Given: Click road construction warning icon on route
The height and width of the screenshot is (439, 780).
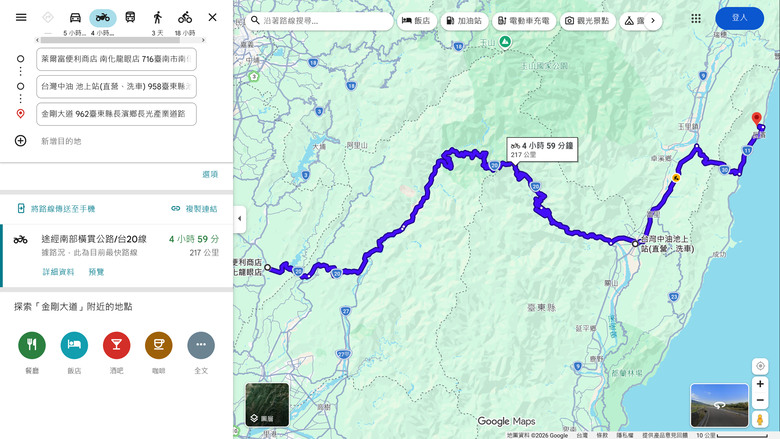Looking at the screenshot, I should 676,178.
